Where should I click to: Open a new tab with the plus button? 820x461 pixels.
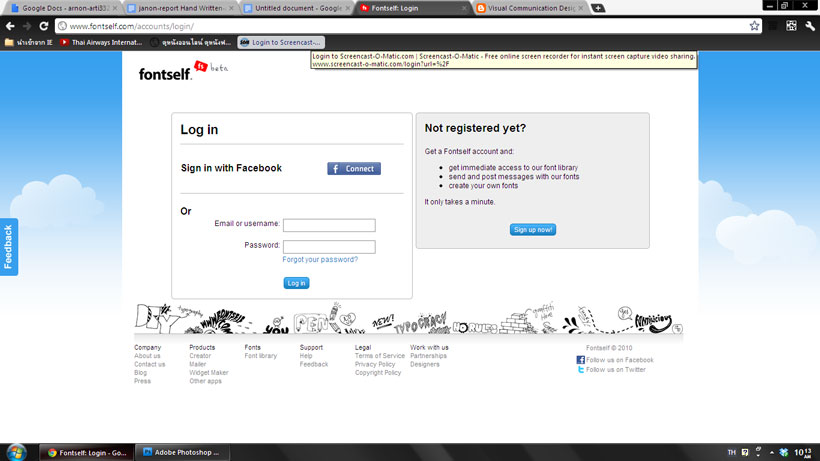pyautogui.click(x=598, y=8)
